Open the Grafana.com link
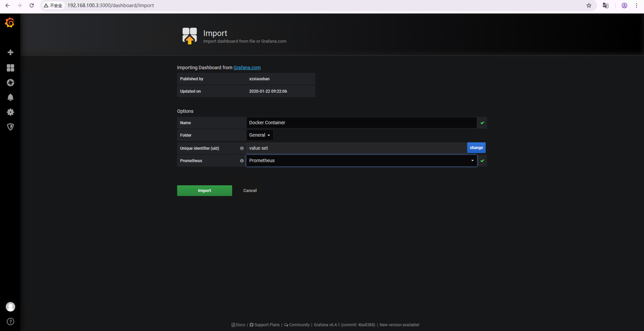The height and width of the screenshot is (331, 644). tap(247, 67)
